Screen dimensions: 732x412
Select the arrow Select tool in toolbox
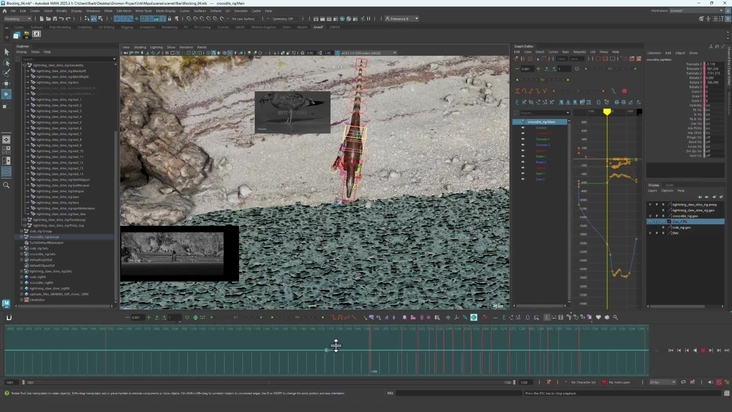point(6,52)
